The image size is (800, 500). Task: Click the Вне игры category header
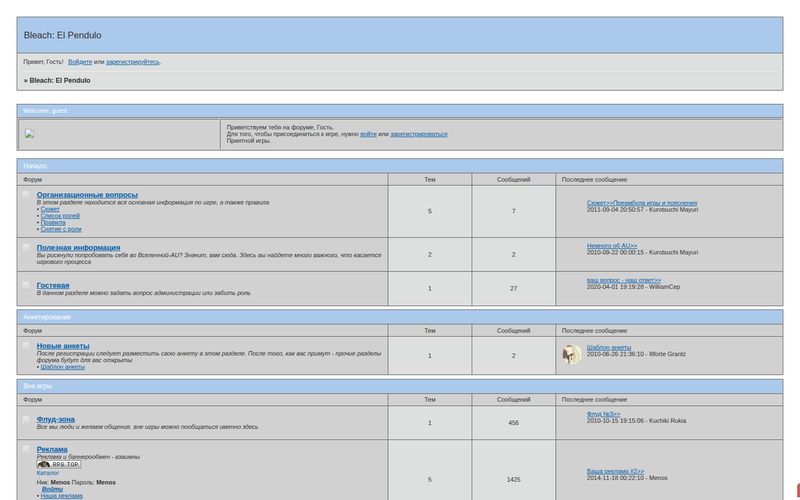coord(38,384)
